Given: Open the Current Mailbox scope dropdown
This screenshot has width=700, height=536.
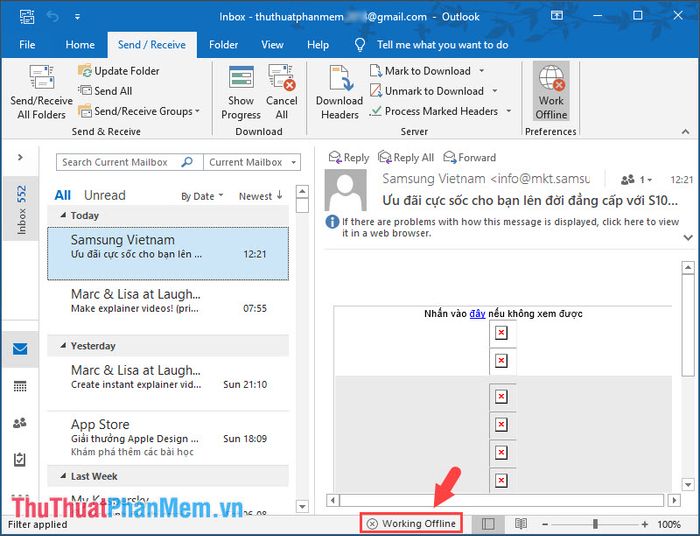Looking at the screenshot, I should [252, 162].
